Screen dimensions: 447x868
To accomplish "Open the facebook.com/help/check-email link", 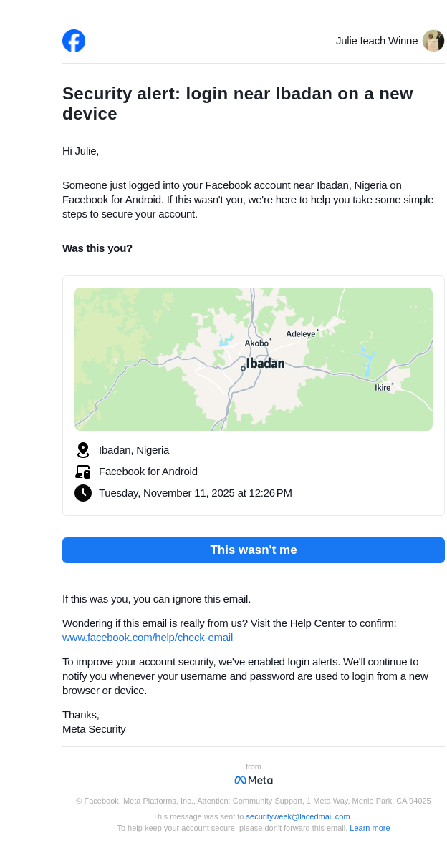I will 148,638.
